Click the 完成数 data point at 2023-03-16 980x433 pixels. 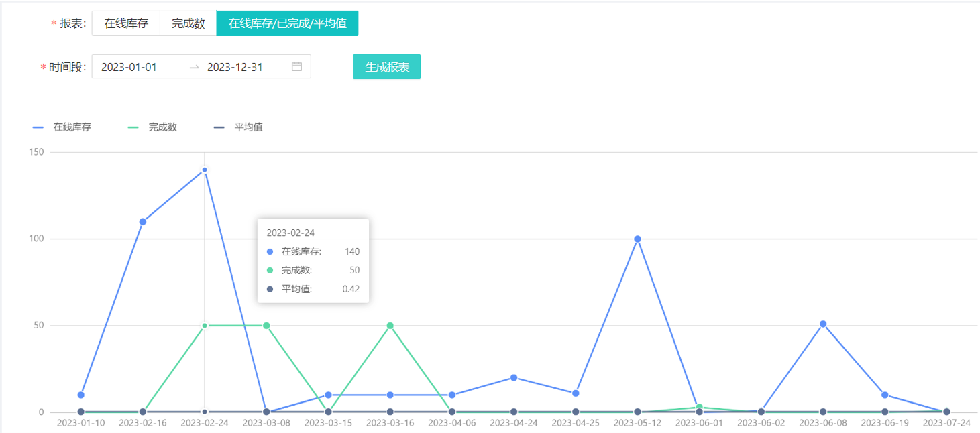[x=390, y=326]
